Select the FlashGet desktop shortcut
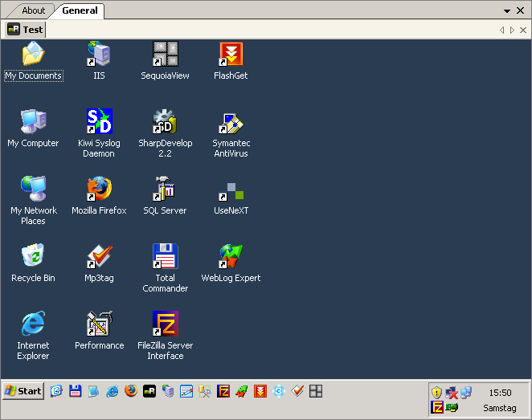532x420 pixels. click(x=231, y=61)
